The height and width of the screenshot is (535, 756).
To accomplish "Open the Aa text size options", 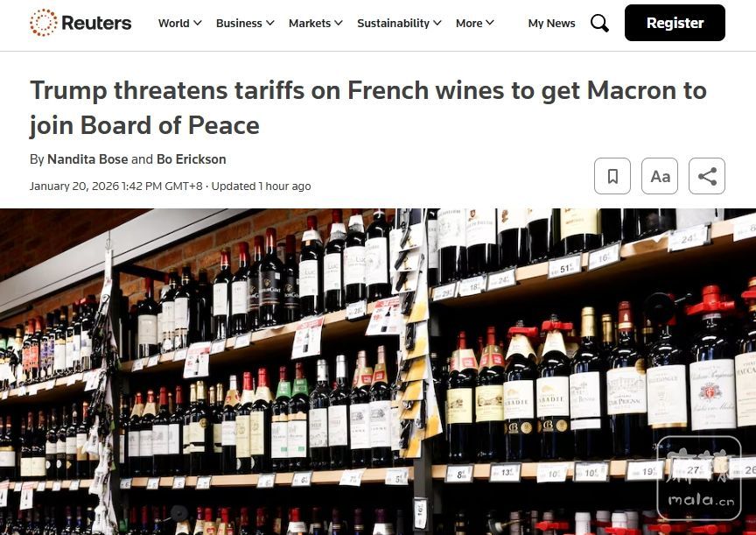I will tap(660, 176).
